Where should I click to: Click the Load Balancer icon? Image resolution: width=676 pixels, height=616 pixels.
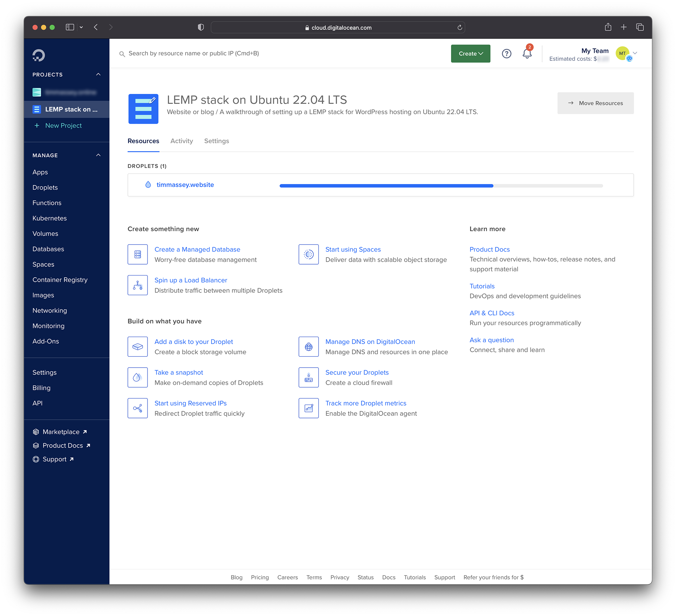pyautogui.click(x=138, y=285)
